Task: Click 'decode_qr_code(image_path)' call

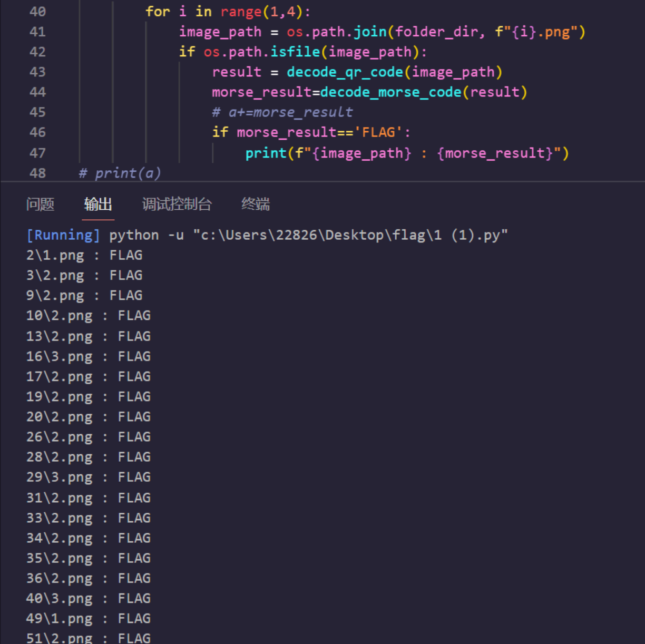Action: click(394, 72)
